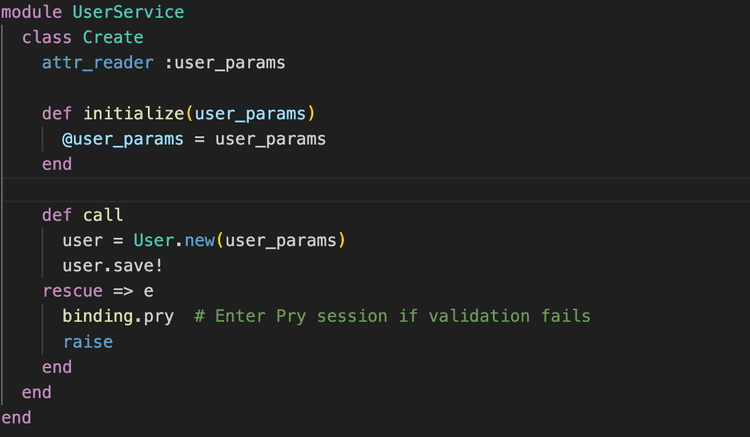Click the UserService module name
This screenshot has height=437, width=750.
click(128, 12)
